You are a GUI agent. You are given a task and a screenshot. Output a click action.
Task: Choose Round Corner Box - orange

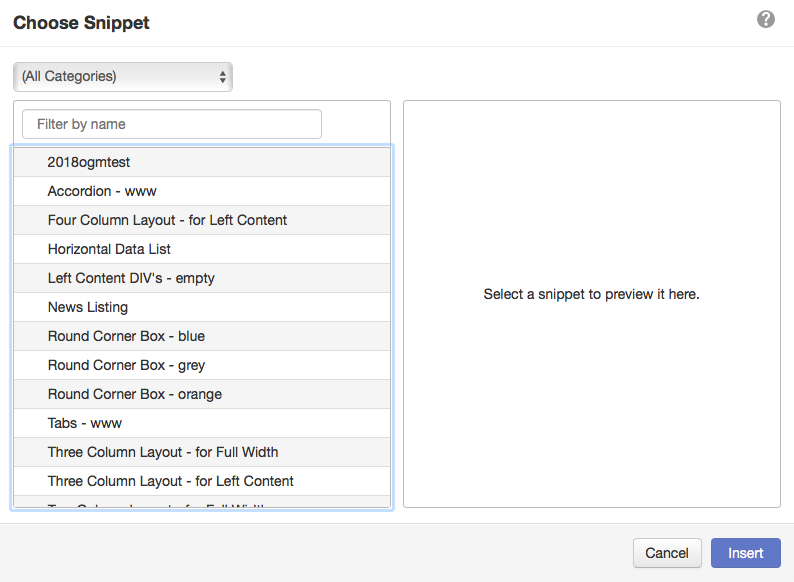pos(202,394)
